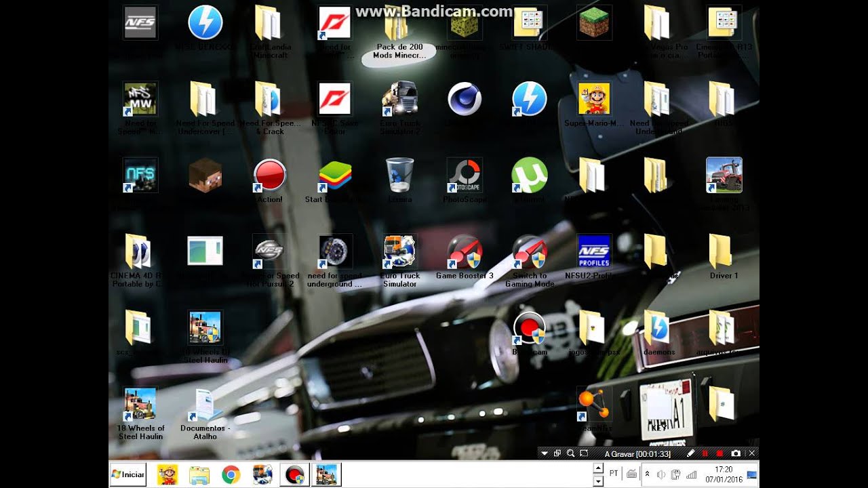The width and height of the screenshot is (868, 488).
Task: Click the taskbar scroll up arrow
Action: point(598,468)
